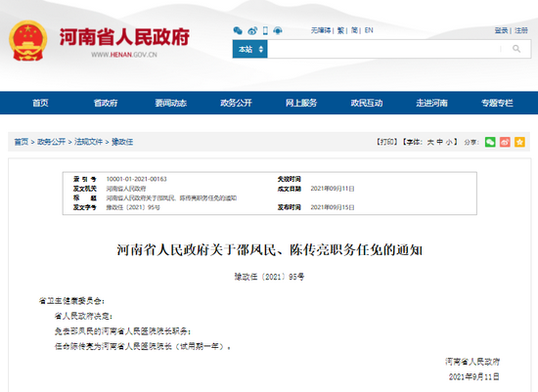
Task: Switch to 简 simplified Chinese
Action: [x=354, y=30]
